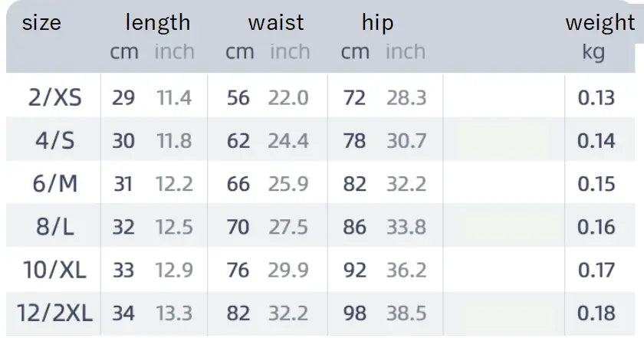Select the 12/2XL size row label

click(54, 313)
